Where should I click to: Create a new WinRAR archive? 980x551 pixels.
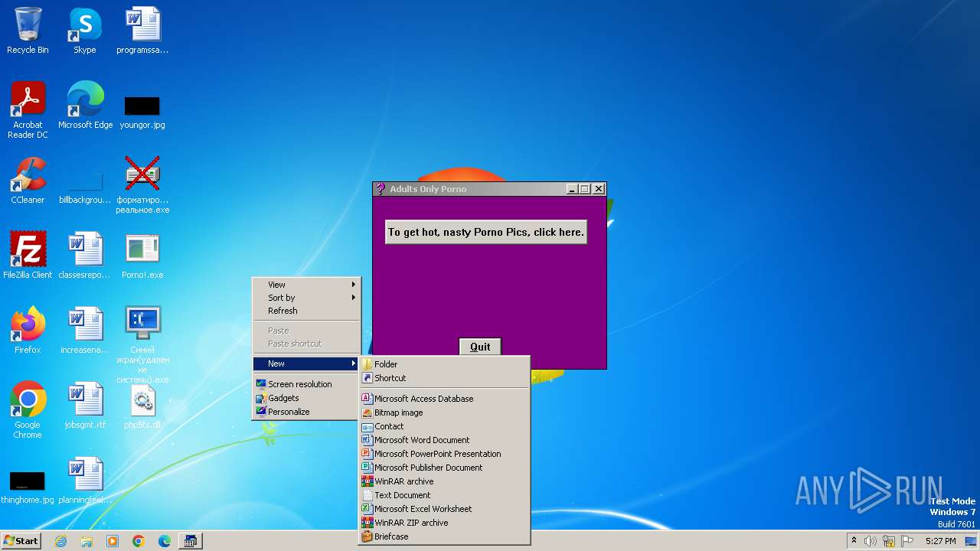pyautogui.click(x=444, y=481)
